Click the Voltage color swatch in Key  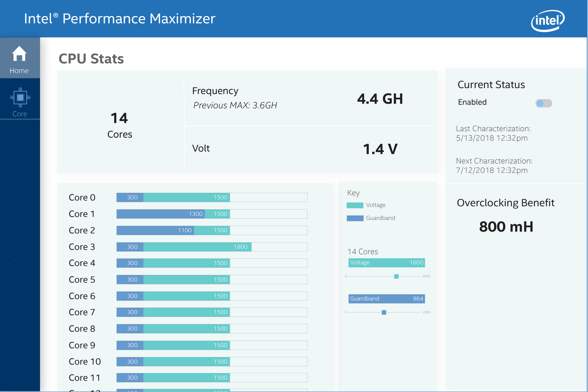(355, 205)
